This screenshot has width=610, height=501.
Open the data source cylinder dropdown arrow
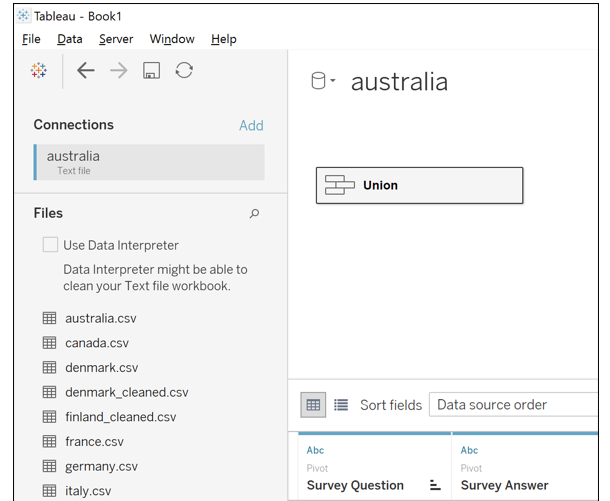pyautogui.click(x=333, y=82)
